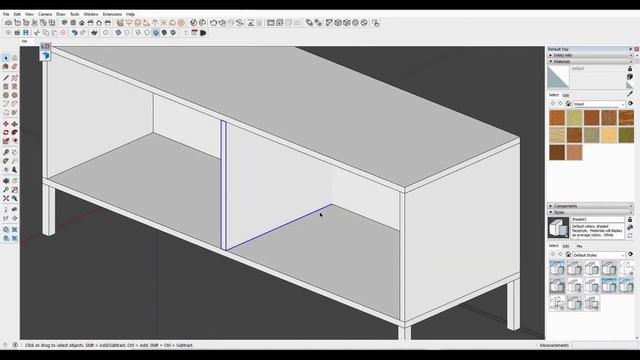640x360 pixels.
Task: Activate the Move tool
Action: pyautogui.click(x=6, y=124)
